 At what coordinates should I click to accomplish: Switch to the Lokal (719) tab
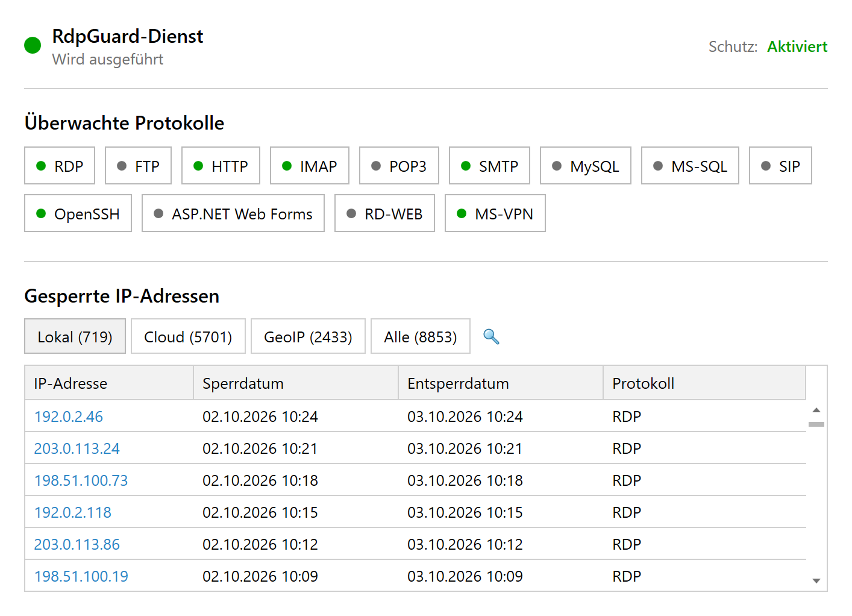click(x=75, y=336)
